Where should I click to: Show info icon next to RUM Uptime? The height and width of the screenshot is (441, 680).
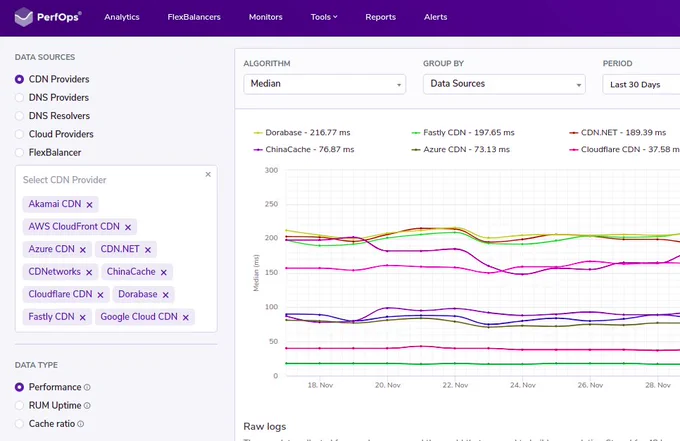[x=87, y=406]
